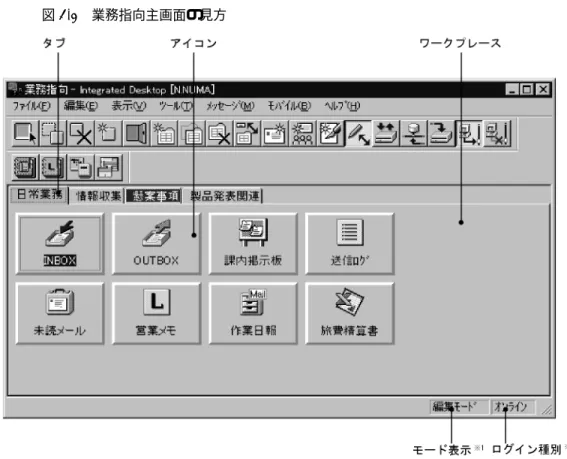This screenshot has width=567, height=459.
Task: Click the sparkle note with pen icon
Action: point(331,133)
